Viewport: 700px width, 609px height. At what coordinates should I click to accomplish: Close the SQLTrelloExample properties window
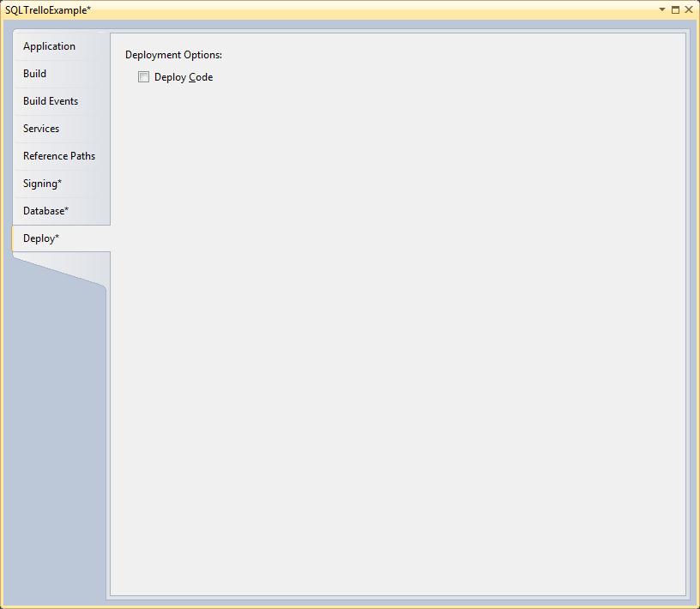coord(688,9)
